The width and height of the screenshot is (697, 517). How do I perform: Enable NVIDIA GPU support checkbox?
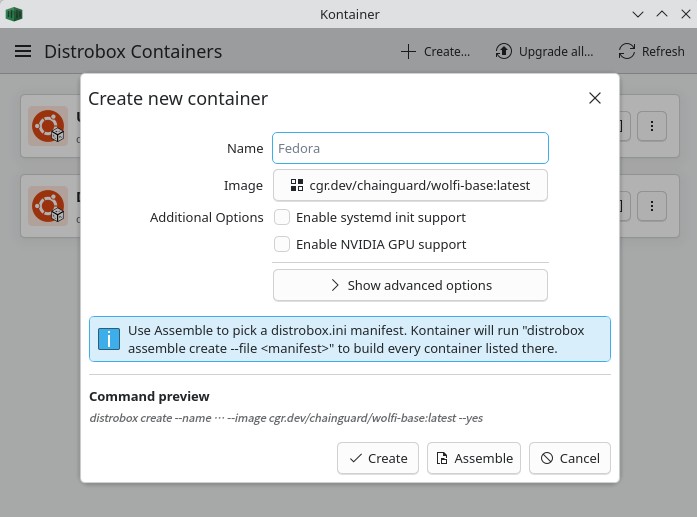pos(282,244)
